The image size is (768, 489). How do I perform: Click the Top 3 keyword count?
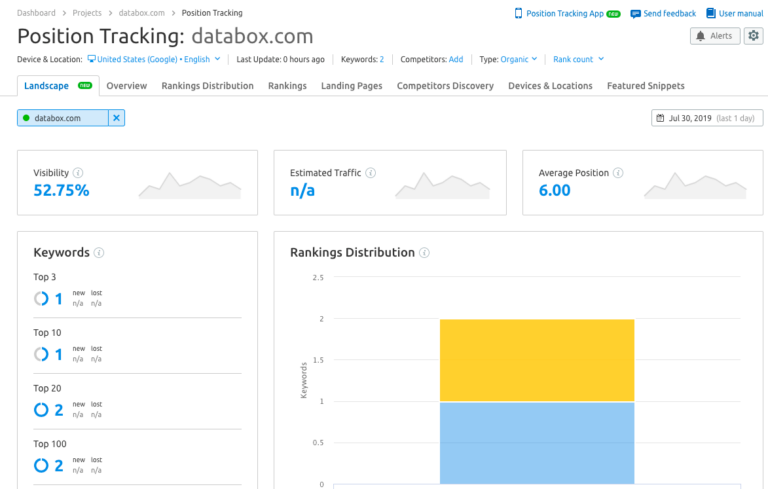[x=59, y=298]
